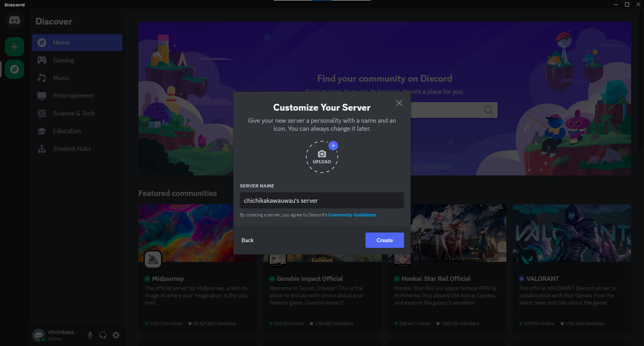Click the Genshin Impact Official title
This screenshot has width=644, height=346.
point(310,279)
